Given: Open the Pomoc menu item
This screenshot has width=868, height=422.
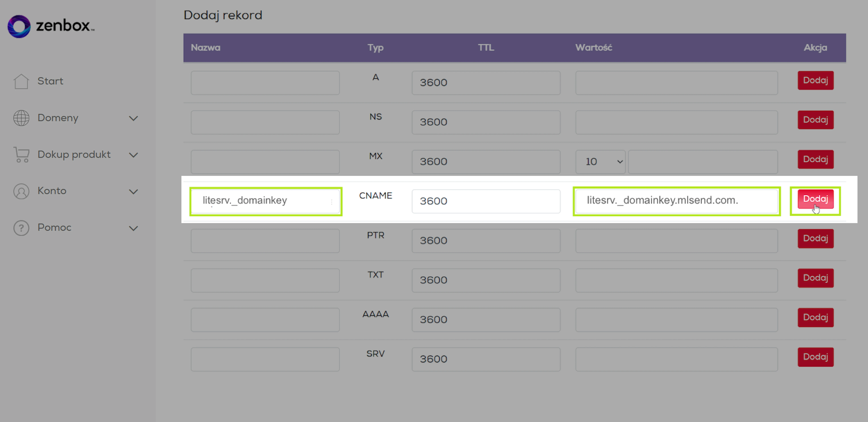Looking at the screenshot, I should point(54,227).
